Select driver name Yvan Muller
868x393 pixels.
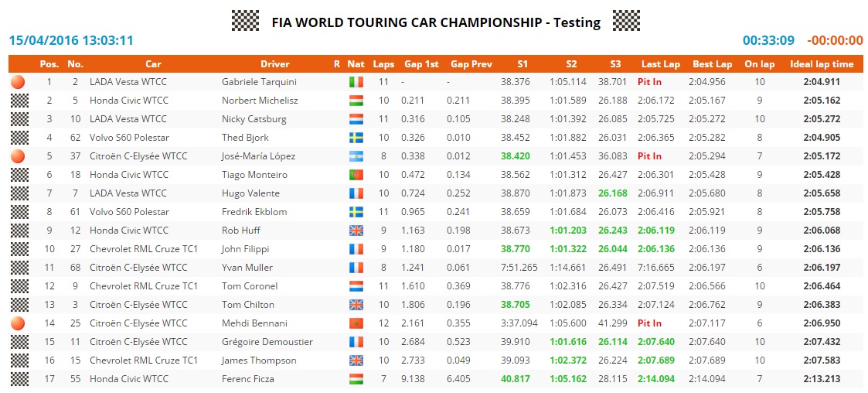tap(247, 268)
